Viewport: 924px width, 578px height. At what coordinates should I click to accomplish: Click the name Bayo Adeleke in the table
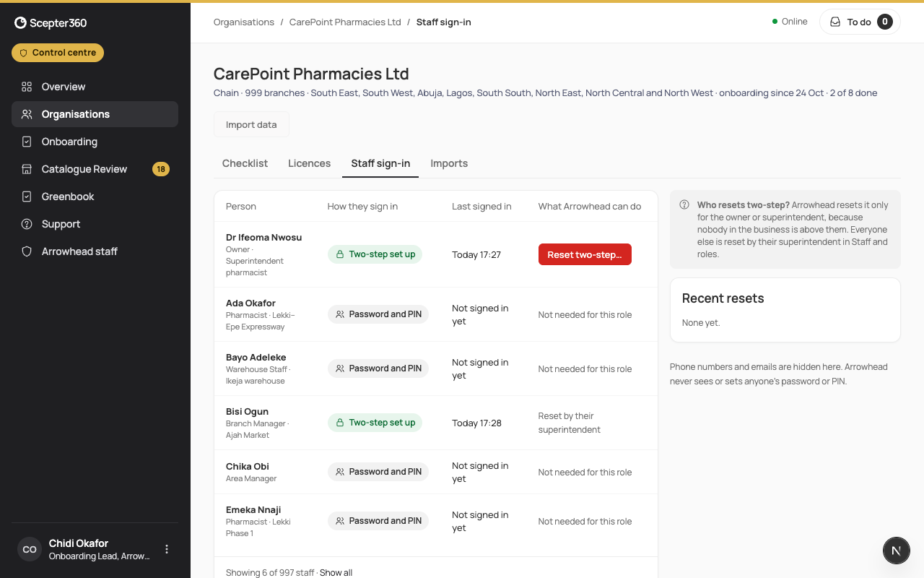point(256,357)
